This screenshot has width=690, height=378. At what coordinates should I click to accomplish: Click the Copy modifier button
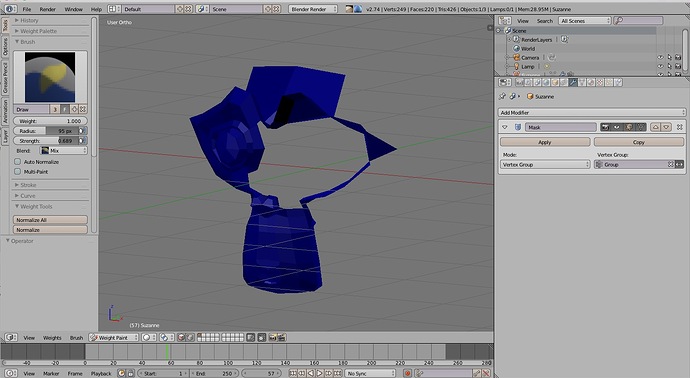coord(639,142)
